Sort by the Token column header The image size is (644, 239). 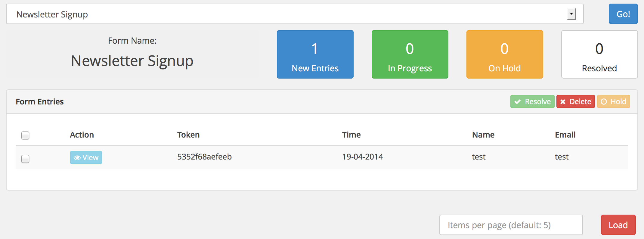tap(188, 135)
